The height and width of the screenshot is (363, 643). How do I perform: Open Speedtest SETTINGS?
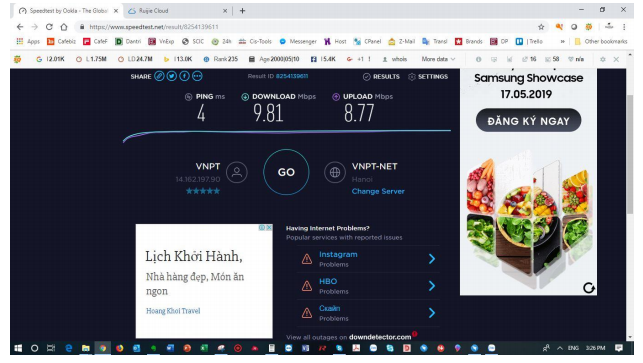click(x=428, y=77)
